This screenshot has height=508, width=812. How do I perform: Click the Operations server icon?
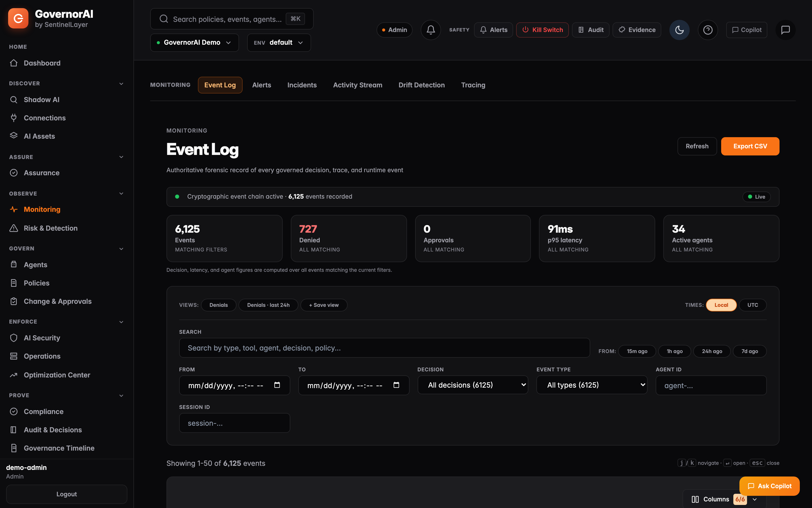pos(14,356)
